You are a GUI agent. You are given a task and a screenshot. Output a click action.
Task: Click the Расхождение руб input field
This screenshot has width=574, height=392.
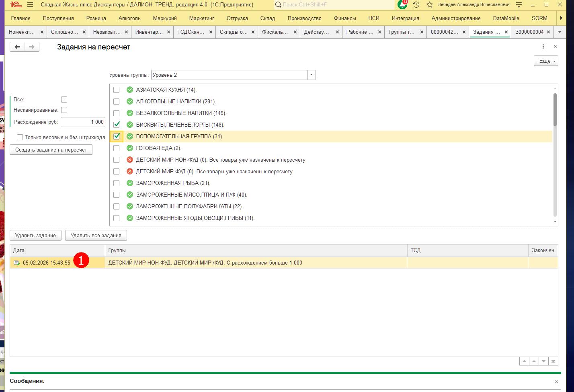coord(83,122)
